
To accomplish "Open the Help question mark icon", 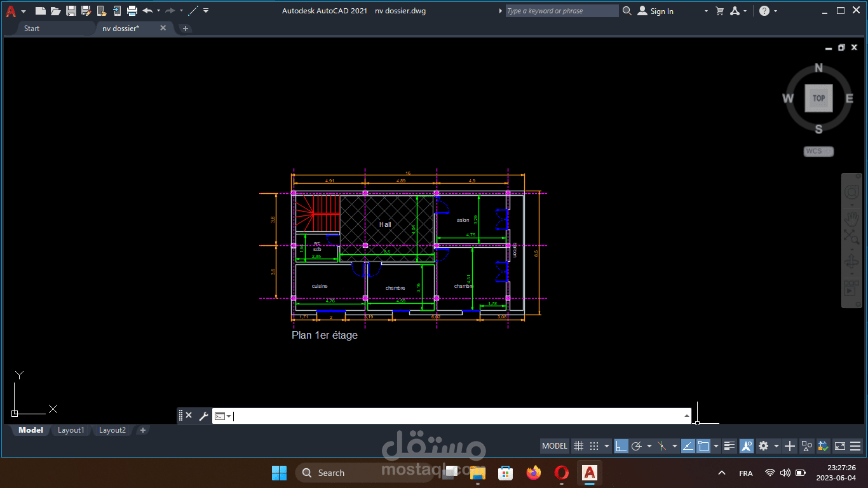I will pos(764,11).
